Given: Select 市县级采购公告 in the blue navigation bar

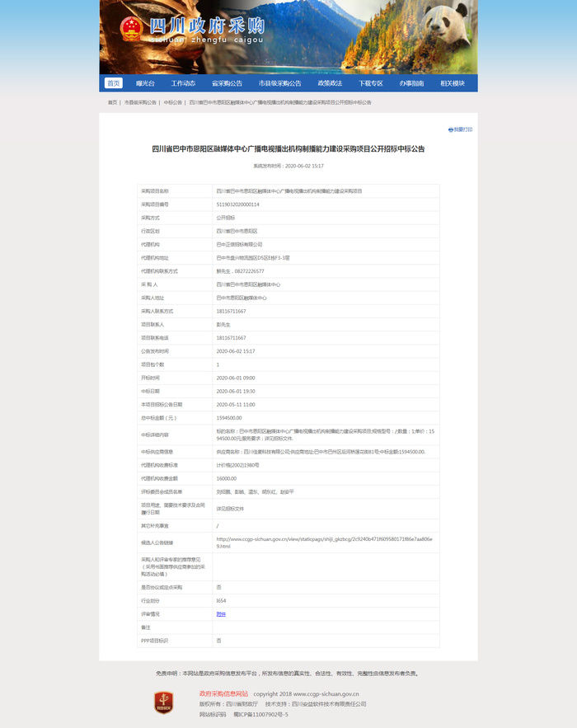Looking at the screenshot, I should coord(280,83).
